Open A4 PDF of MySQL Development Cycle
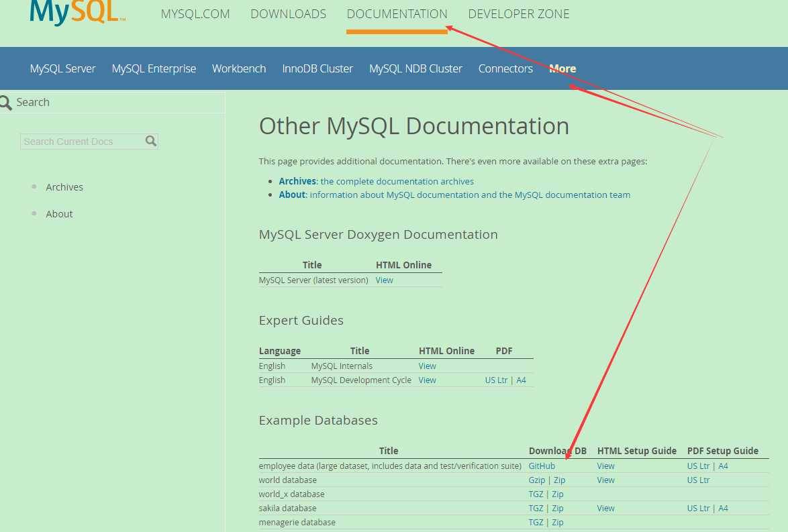Screen dimensions: 788x532 tap(521, 380)
